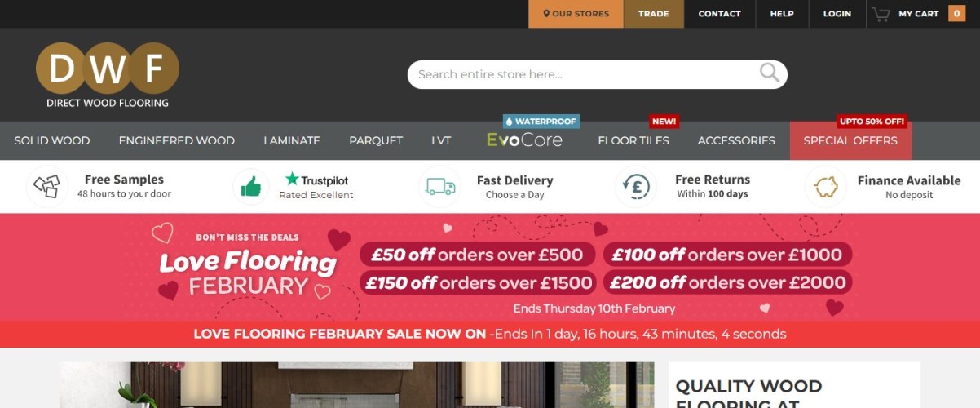The width and height of the screenshot is (980, 408).
Task: Open the Parquet category
Action: tap(376, 140)
